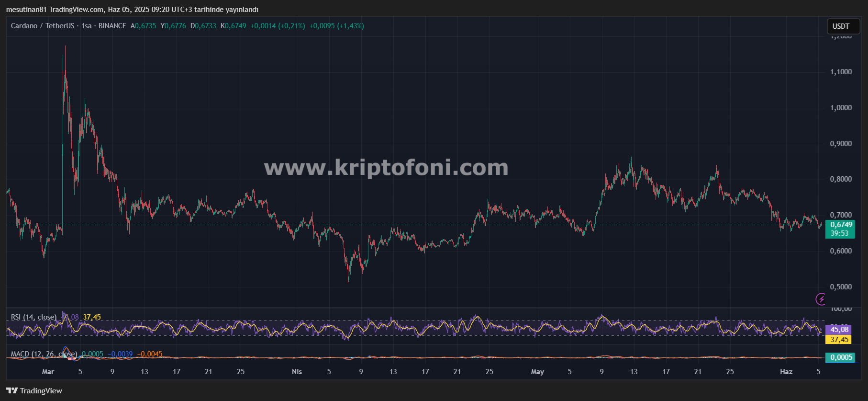Click the purple lightning bolt icon
The height and width of the screenshot is (401, 868).
point(821,299)
